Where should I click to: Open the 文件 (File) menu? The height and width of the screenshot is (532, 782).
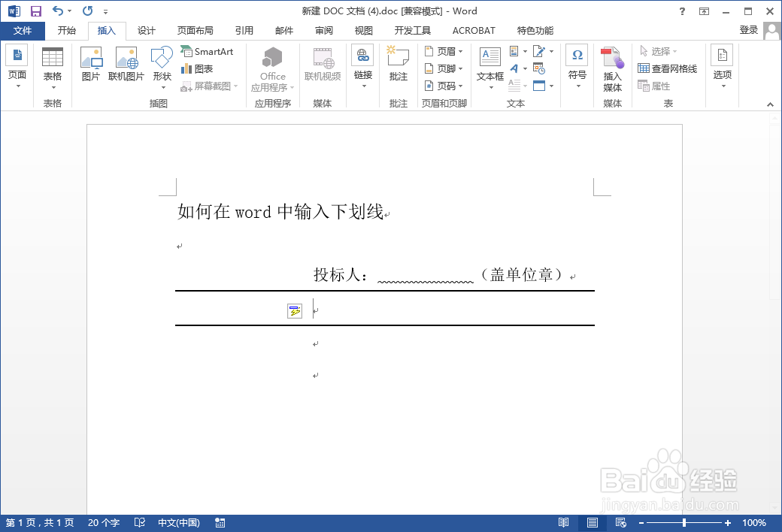(23, 31)
